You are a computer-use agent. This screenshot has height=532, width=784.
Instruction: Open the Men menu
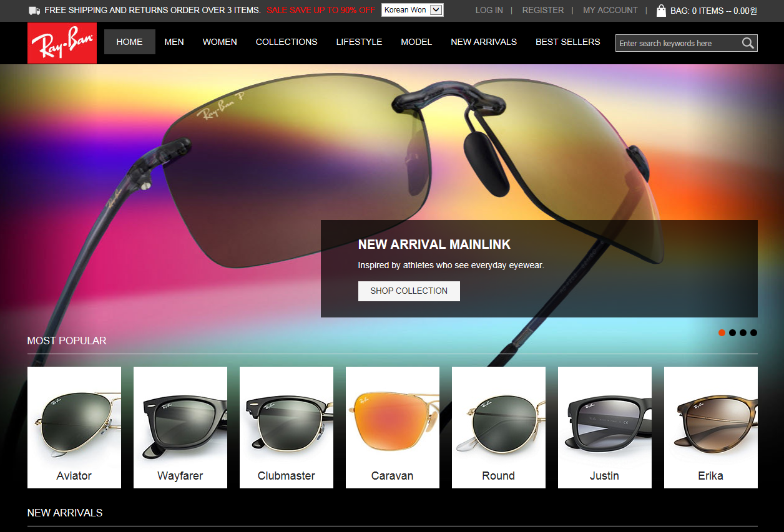pyautogui.click(x=174, y=42)
